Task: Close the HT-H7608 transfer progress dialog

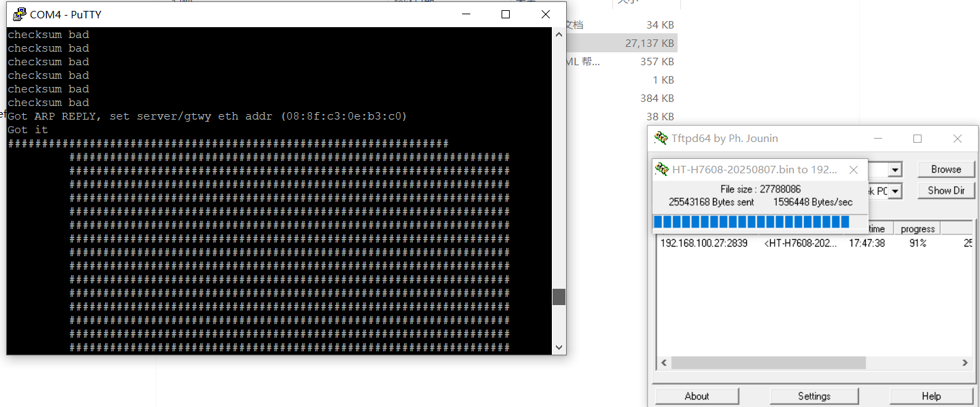Action: (854, 170)
